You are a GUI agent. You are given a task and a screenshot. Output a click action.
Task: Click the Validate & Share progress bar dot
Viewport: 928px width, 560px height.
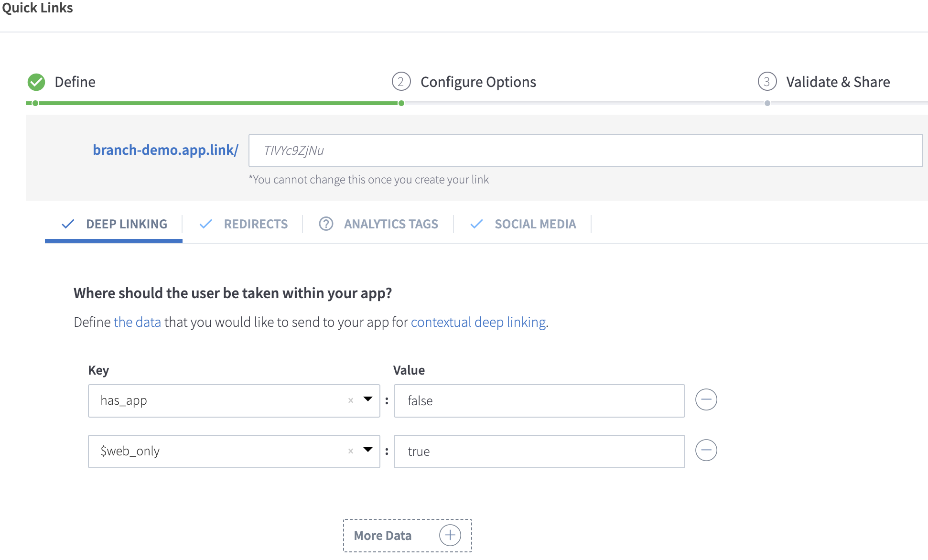tap(767, 103)
